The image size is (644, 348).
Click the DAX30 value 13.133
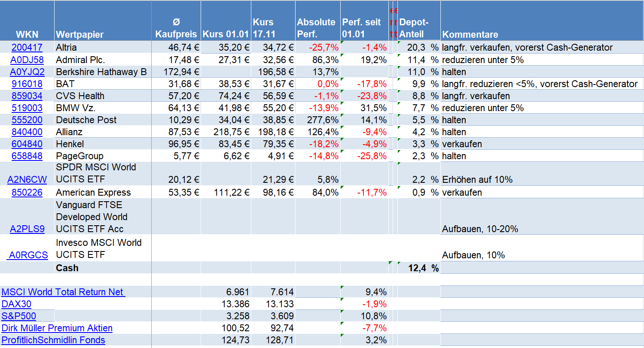pos(280,304)
